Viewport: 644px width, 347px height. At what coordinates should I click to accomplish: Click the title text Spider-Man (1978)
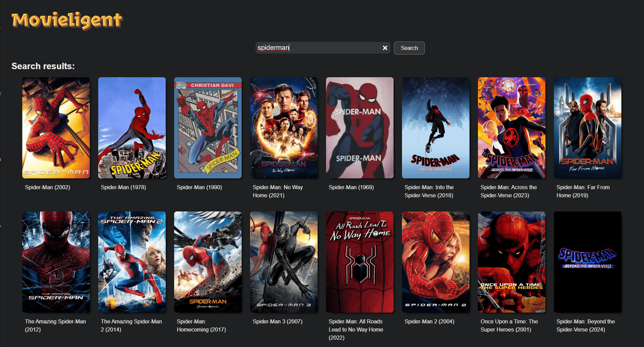click(x=124, y=187)
